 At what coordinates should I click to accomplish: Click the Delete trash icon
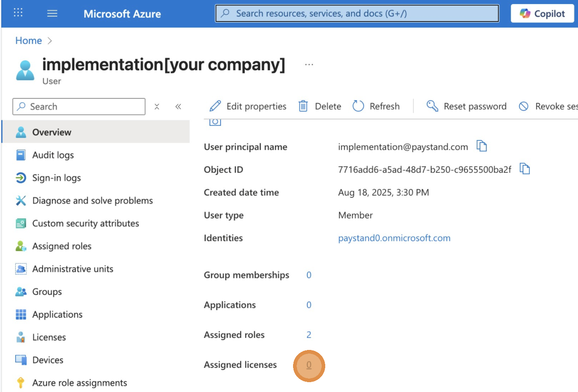[303, 107]
